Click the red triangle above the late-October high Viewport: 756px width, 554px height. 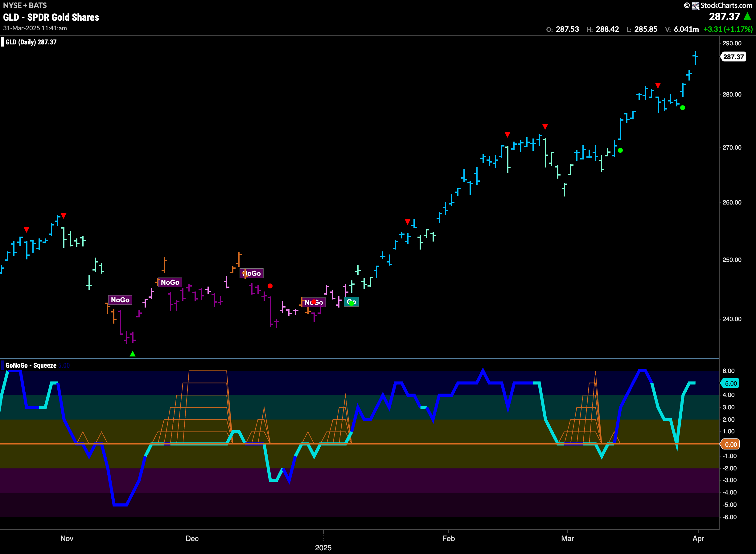(64, 216)
